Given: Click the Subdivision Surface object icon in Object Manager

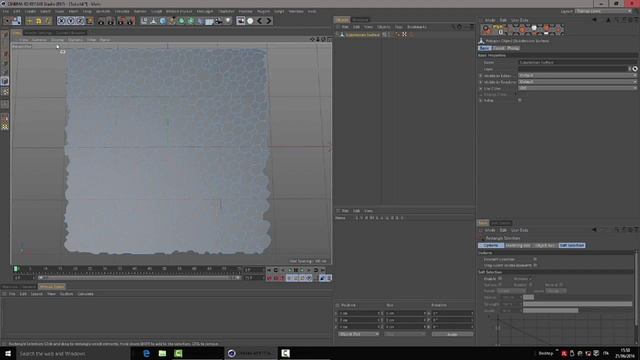Looking at the screenshot, I should [342, 35].
